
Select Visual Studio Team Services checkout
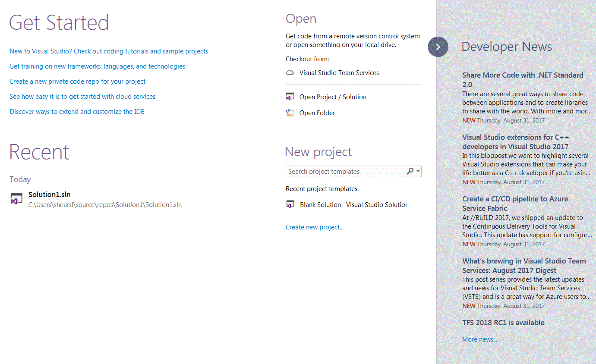point(339,73)
